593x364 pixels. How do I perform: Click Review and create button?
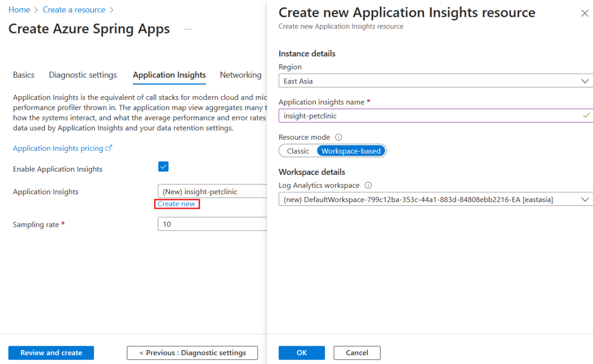click(x=51, y=353)
